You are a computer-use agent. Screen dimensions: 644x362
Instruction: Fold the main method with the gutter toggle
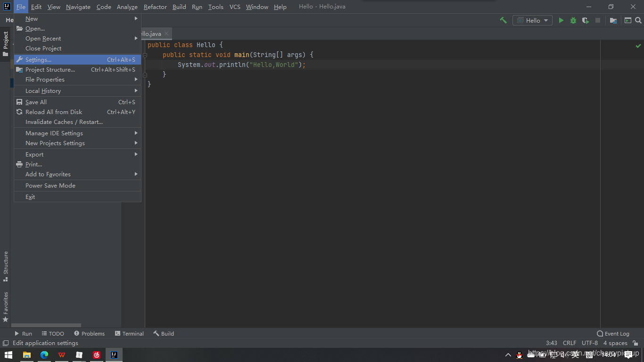click(145, 55)
